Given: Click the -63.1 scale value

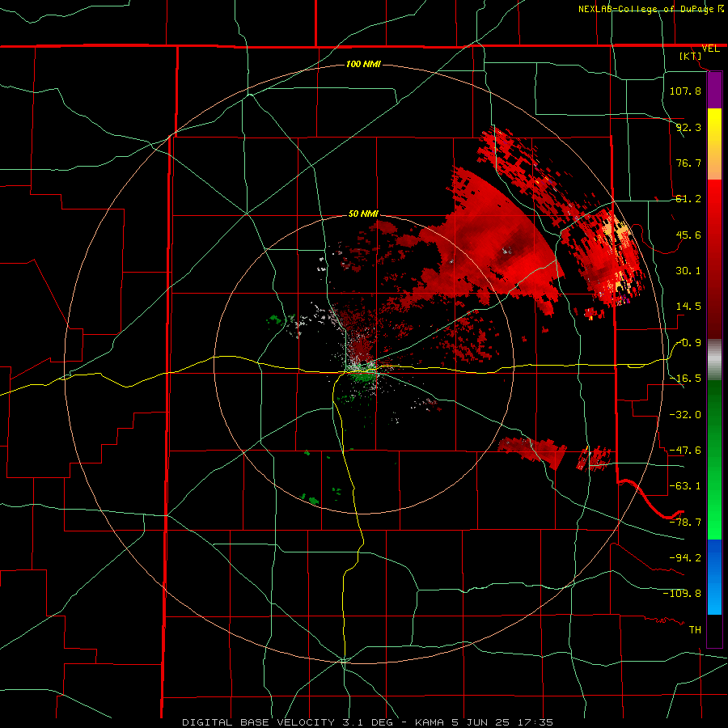Looking at the screenshot, I should [685, 486].
